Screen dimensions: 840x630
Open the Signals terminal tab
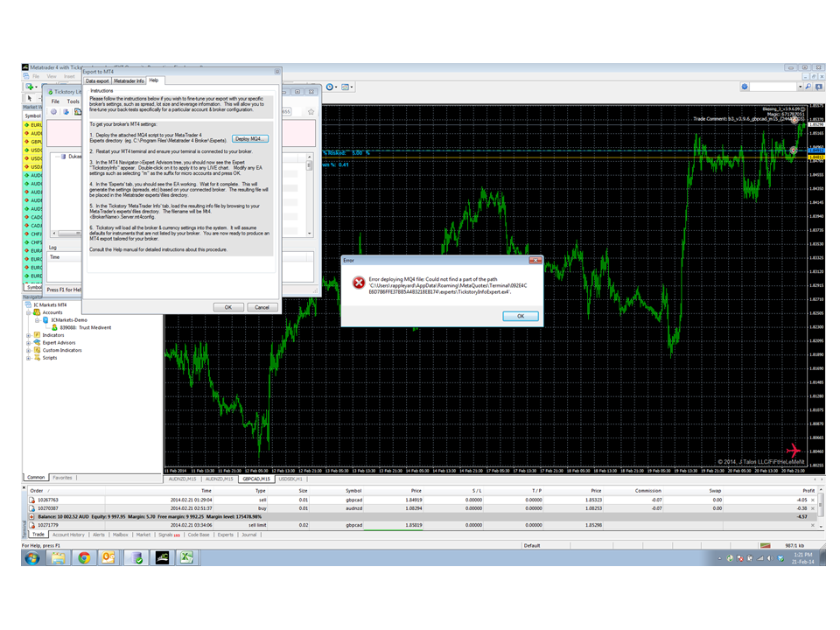(169, 535)
